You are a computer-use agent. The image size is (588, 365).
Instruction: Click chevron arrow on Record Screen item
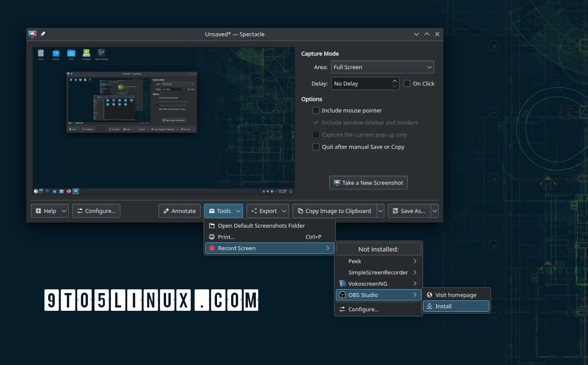(x=328, y=248)
